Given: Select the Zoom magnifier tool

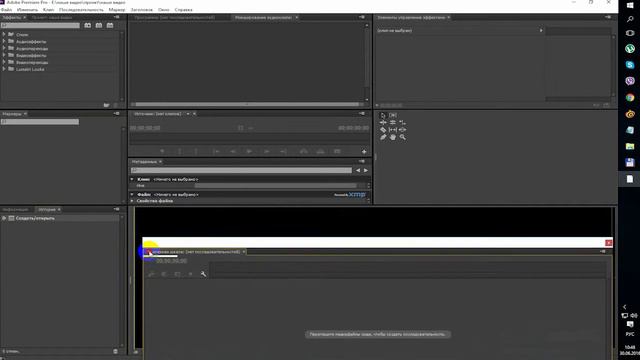Looking at the screenshot, I should click(402, 138).
